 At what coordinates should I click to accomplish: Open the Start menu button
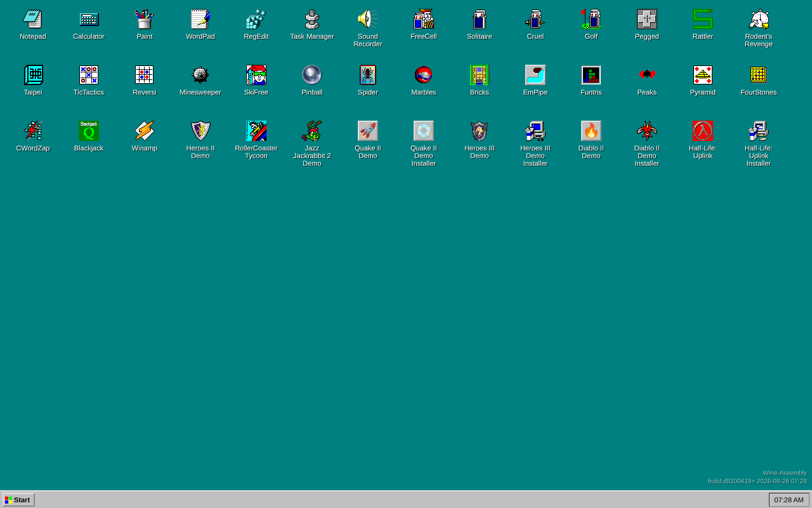[18, 500]
